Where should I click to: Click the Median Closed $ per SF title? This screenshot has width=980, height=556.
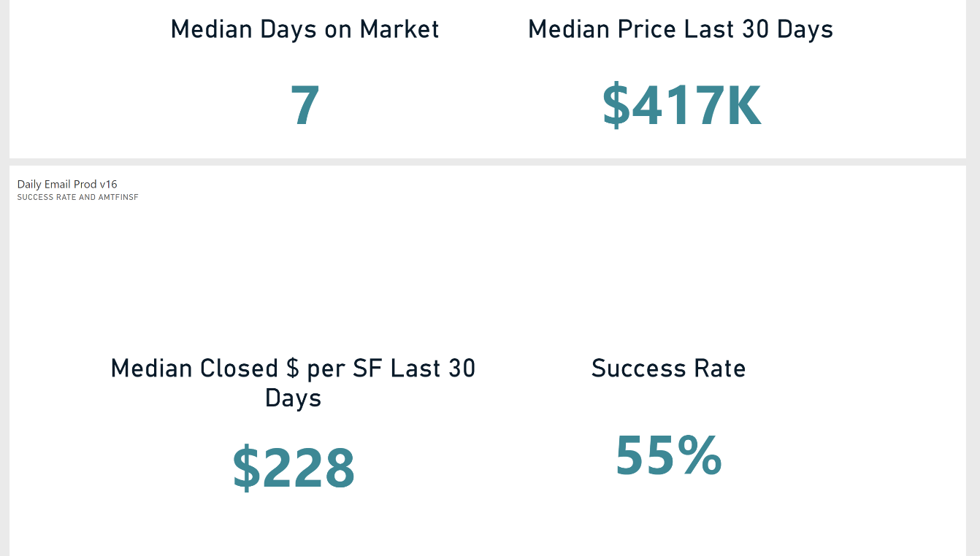point(293,368)
